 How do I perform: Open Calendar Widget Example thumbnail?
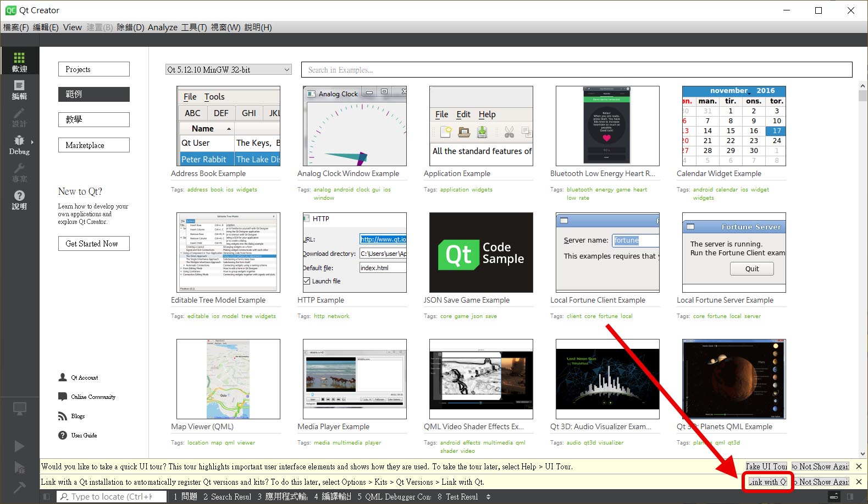(734, 126)
